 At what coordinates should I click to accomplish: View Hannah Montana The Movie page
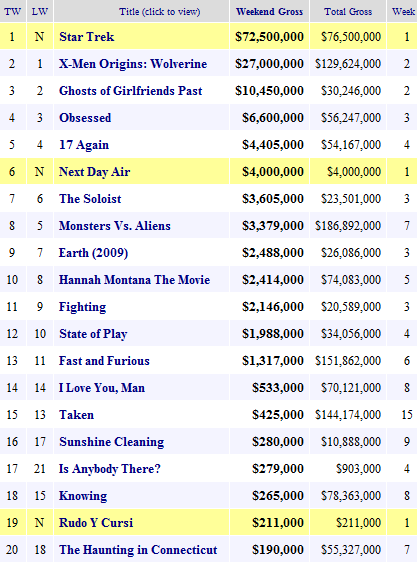point(134,280)
